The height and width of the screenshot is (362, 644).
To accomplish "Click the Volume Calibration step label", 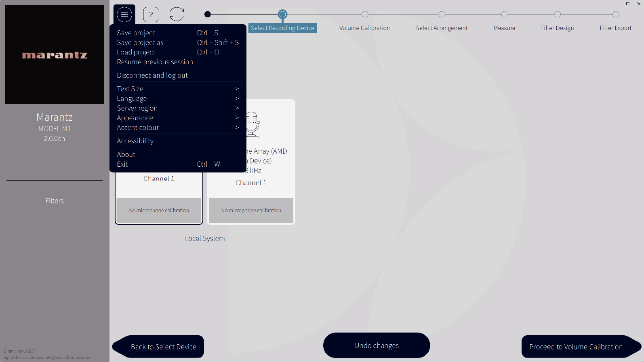I will tap(364, 28).
